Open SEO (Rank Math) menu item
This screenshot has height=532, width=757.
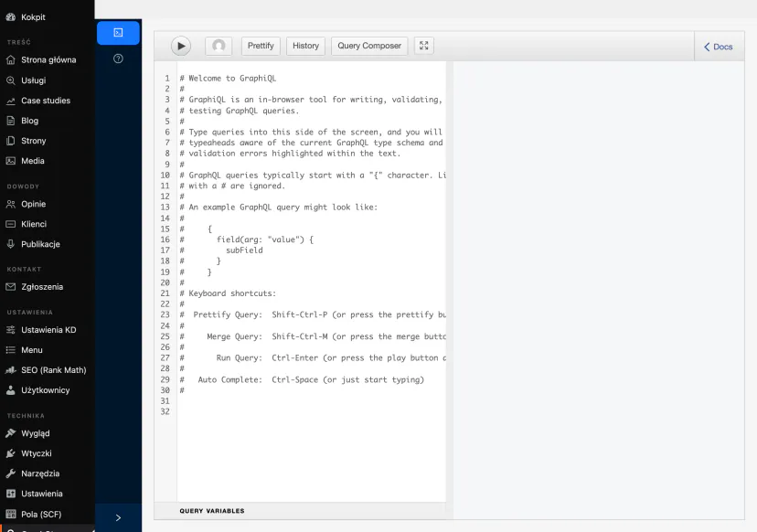click(x=48, y=370)
